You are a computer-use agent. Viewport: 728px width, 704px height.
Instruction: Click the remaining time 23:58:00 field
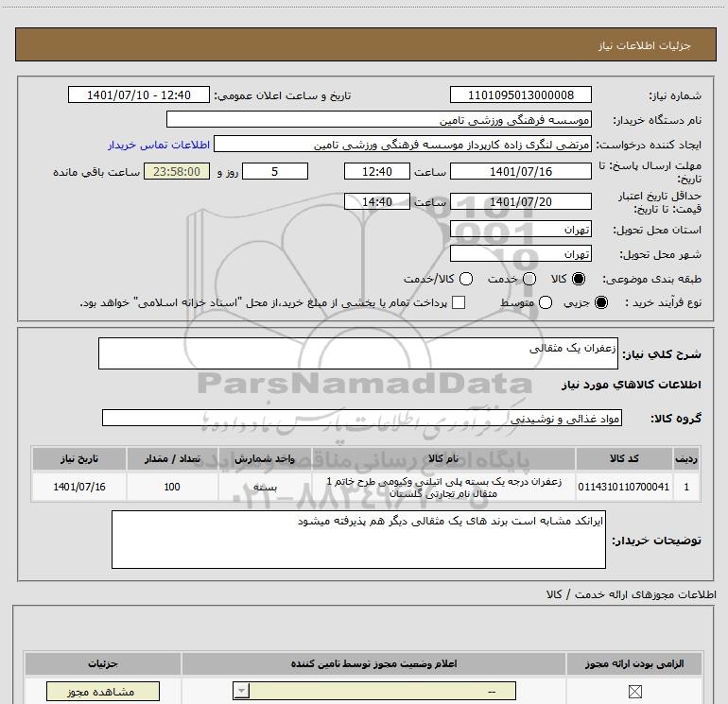pos(177,171)
